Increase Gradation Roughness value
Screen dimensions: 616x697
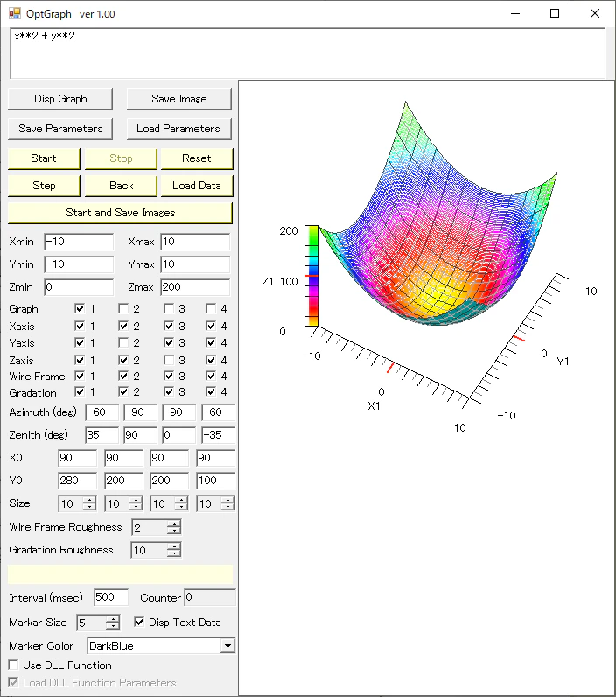point(174,546)
